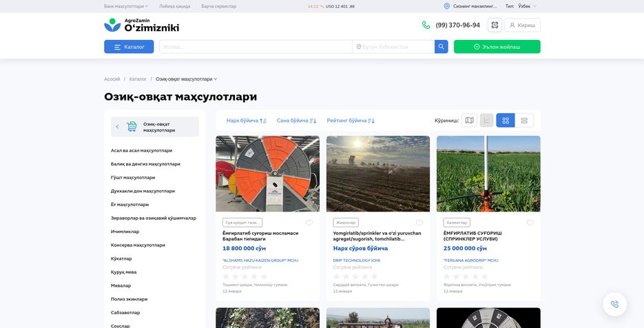The width and height of the screenshot is (644, 328).
Task: Click the search input field
Action: [256, 47]
